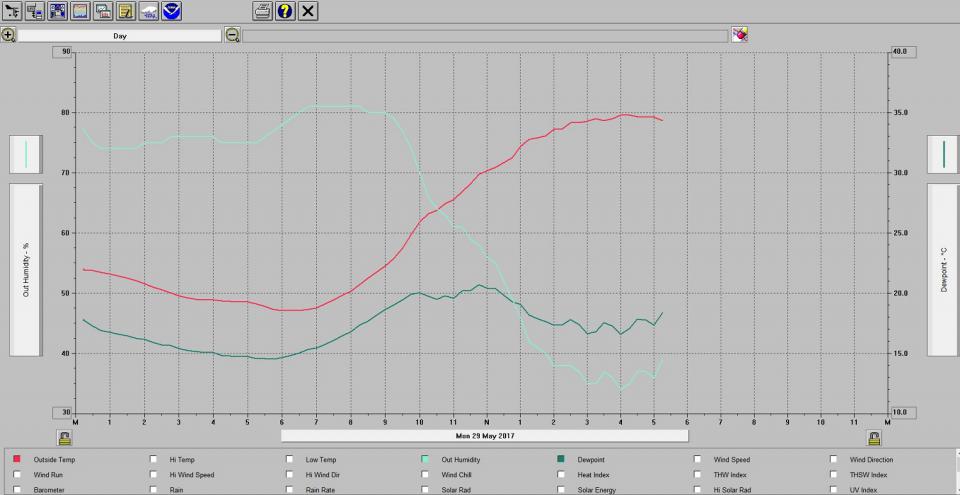
Task: Click the yellow notepad toolbar icon
Action: (x=126, y=11)
